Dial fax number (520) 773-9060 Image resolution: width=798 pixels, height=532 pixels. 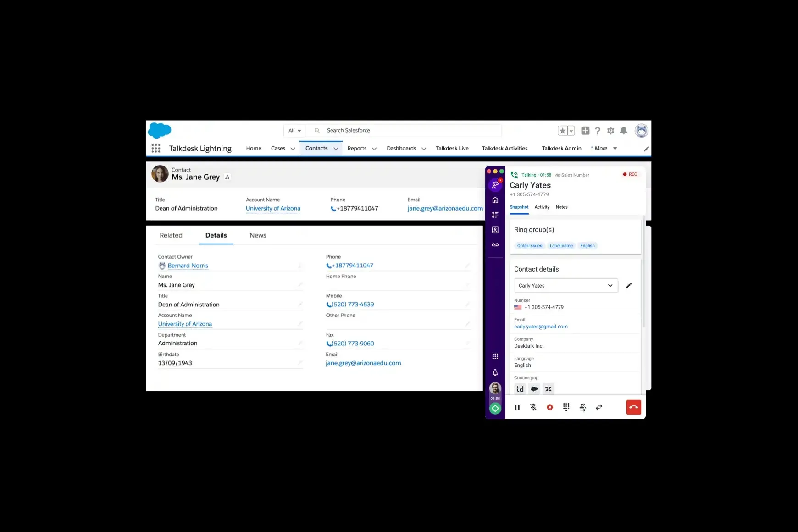point(350,344)
